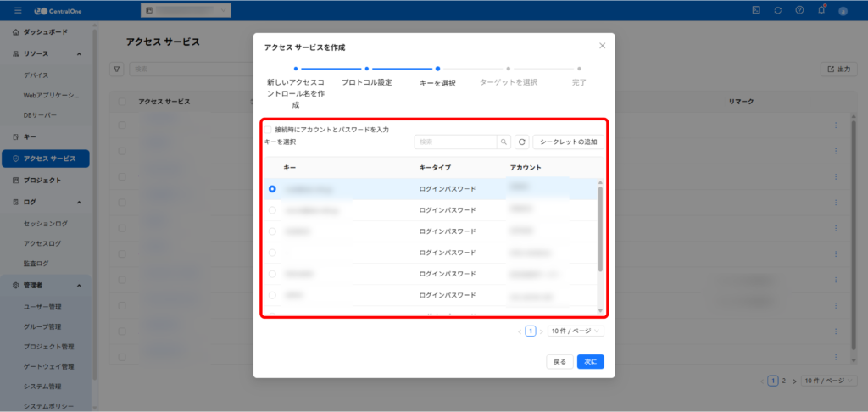Screen dimensions: 868x412
Task: Click the user avatar icon
Action: (x=843, y=11)
